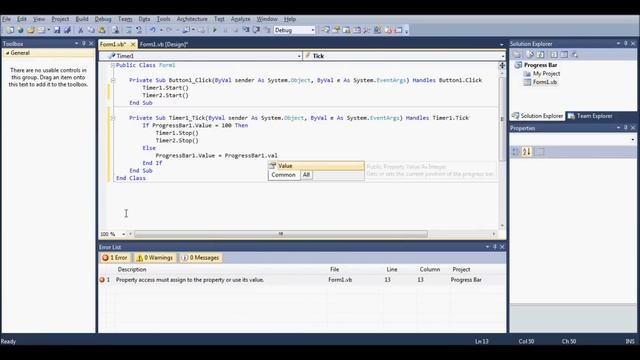Click View Code icon in Solution Explorer
The image size is (640, 360).
coord(554,54)
